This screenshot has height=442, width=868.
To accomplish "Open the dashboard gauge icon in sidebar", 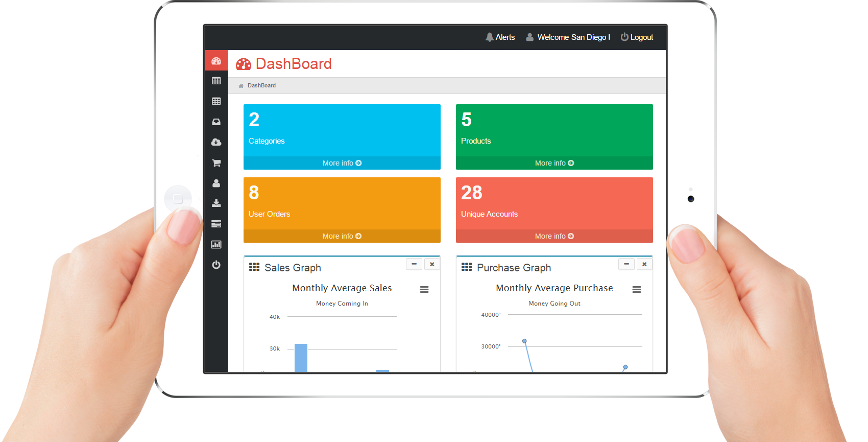I will point(216,61).
